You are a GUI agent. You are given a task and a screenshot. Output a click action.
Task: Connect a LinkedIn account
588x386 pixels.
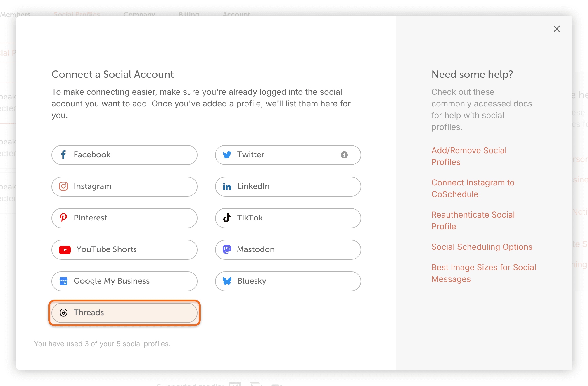pos(288,187)
